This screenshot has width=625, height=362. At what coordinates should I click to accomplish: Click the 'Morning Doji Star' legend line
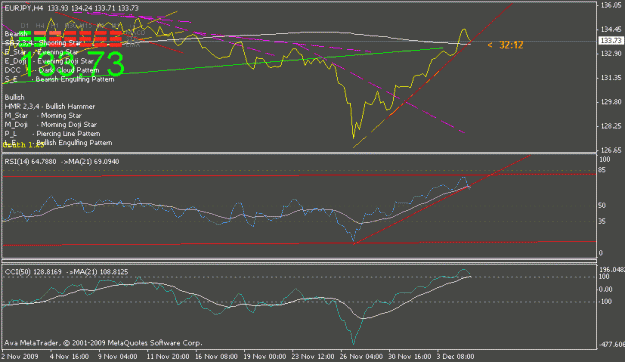point(51,124)
